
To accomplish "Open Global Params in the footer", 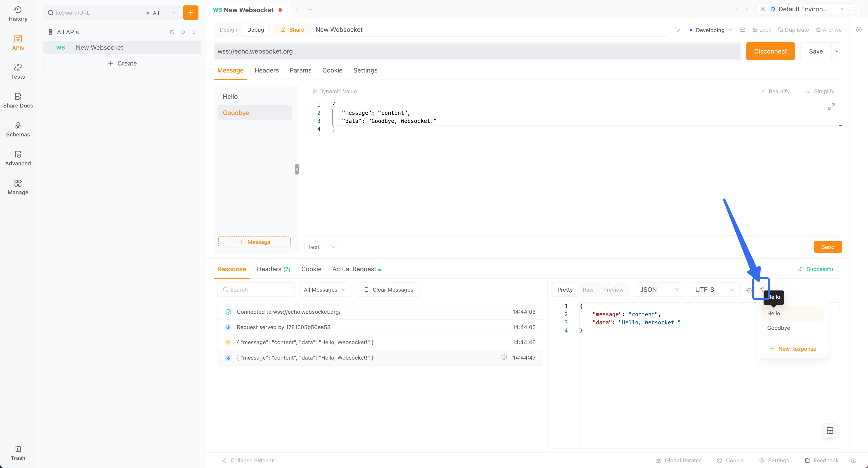I will pos(678,460).
